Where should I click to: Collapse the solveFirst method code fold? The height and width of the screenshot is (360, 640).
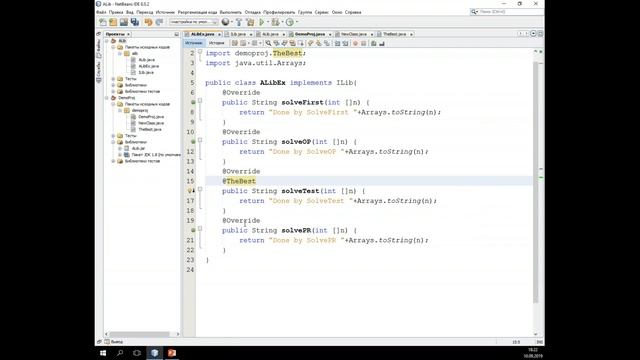click(x=200, y=100)
